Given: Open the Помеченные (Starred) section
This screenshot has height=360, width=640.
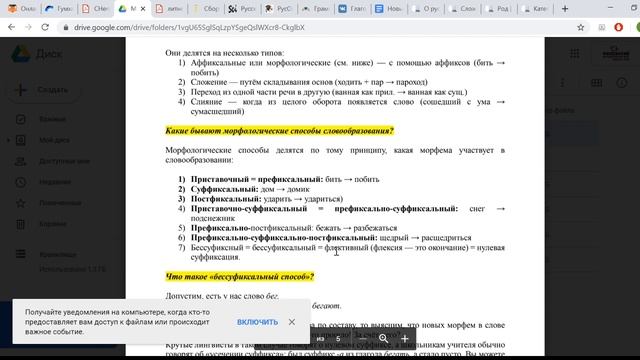Looking at the screenshot, I should coord(60,203).
